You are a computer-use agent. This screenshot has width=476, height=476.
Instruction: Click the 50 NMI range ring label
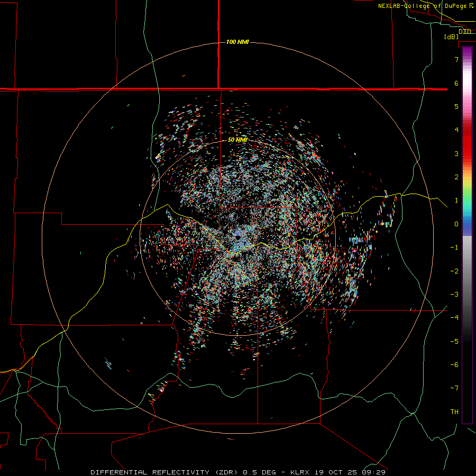pyautogui.click(x=237, y=140)
